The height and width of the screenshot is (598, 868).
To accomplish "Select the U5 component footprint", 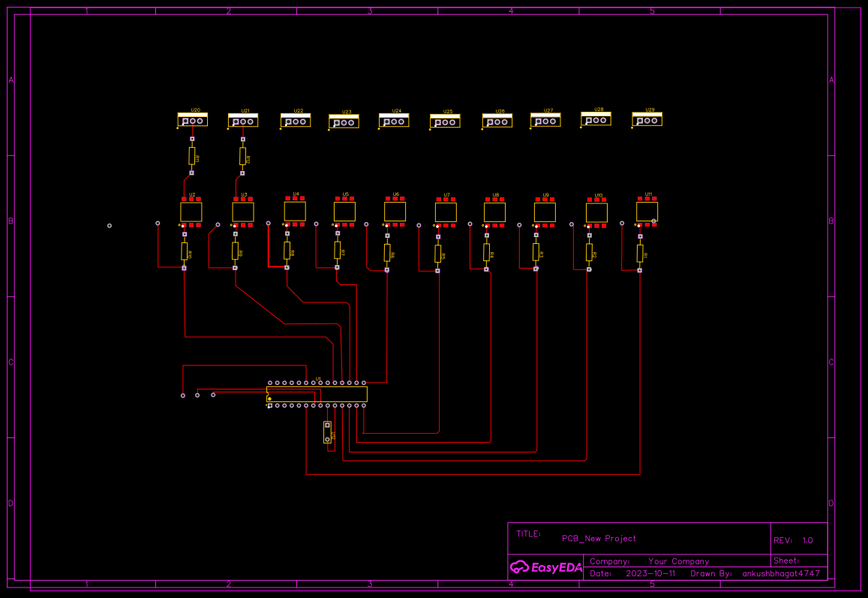I will pyautogui.click(x=344, y=212).
